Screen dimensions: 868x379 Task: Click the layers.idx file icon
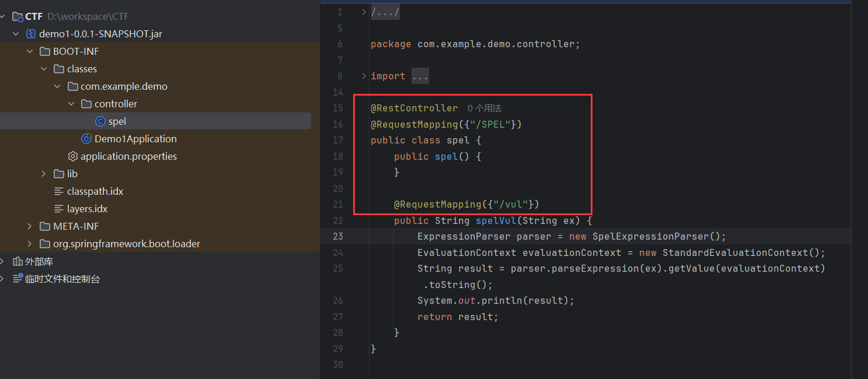pos(59,209)
